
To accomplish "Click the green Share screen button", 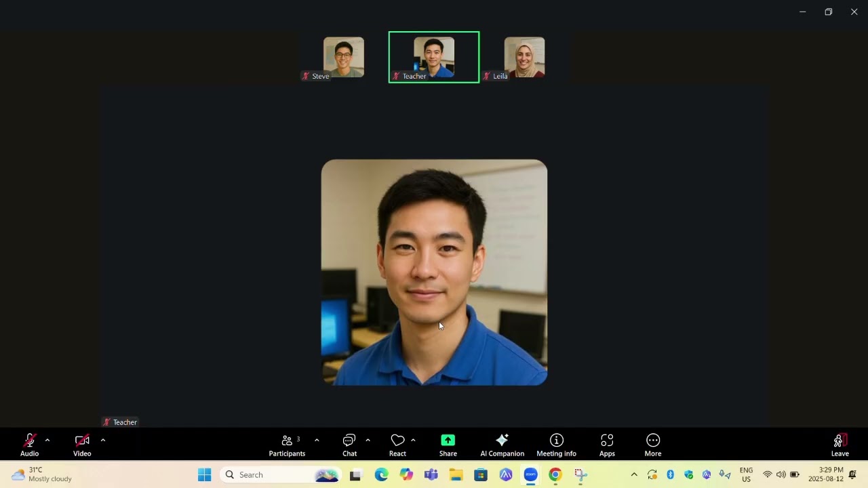I will pyautogui.click(x=448, y=445).
